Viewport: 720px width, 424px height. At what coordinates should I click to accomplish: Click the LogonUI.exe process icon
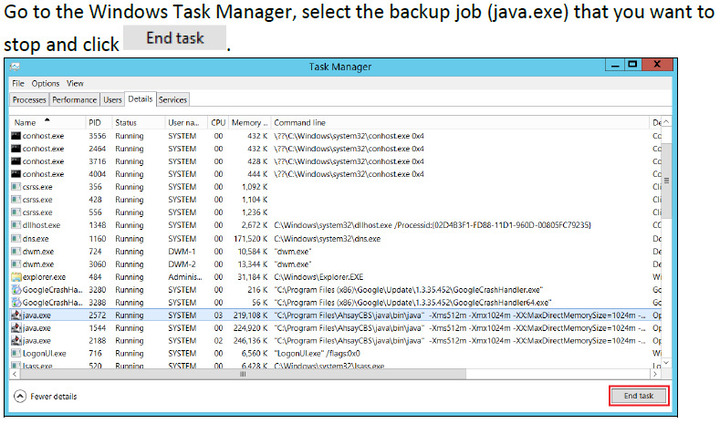[x=16, y=353]
